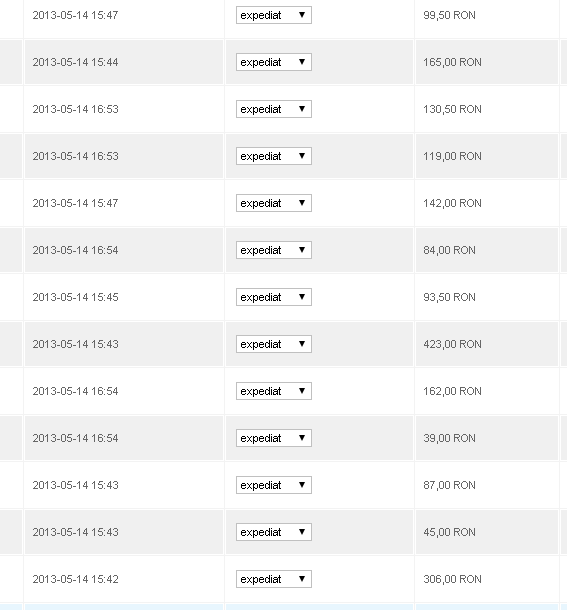Open status dropdown for 165,00 RON order

coord(274,62)
